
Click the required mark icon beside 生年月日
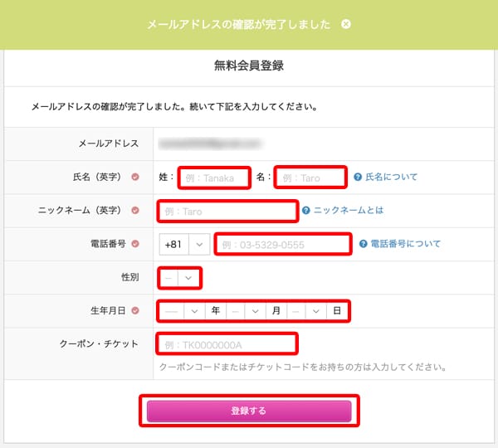[135, 311]
